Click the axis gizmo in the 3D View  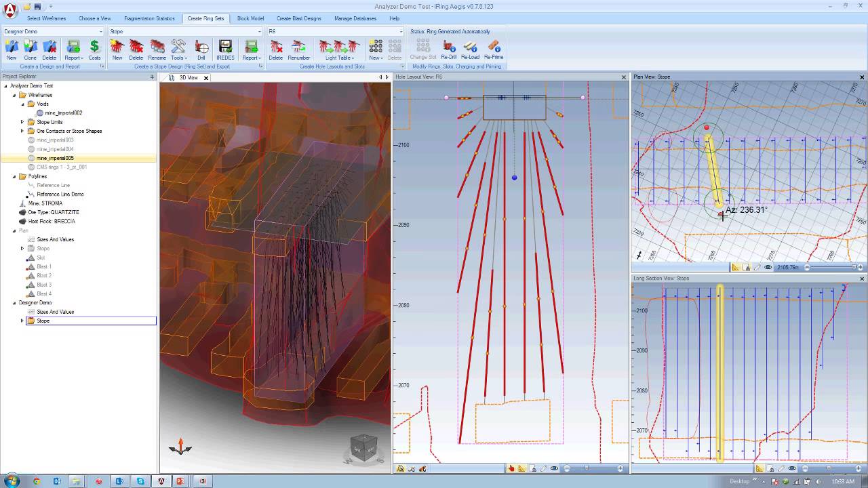point(180,447)
